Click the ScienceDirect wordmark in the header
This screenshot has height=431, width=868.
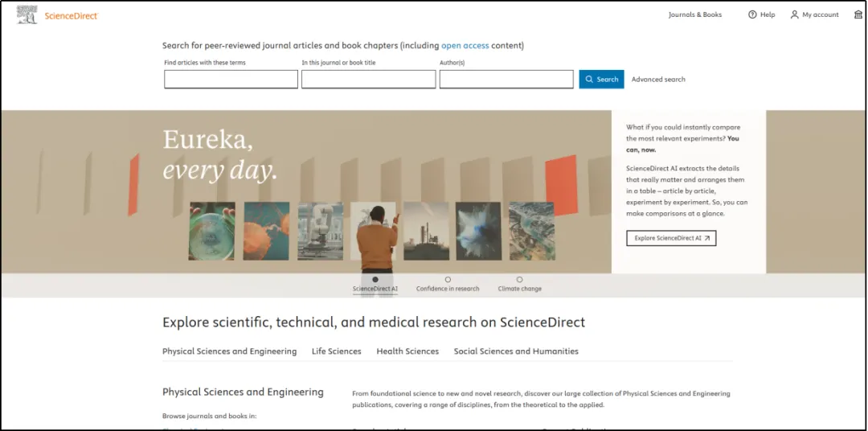(x=72, y=15)
